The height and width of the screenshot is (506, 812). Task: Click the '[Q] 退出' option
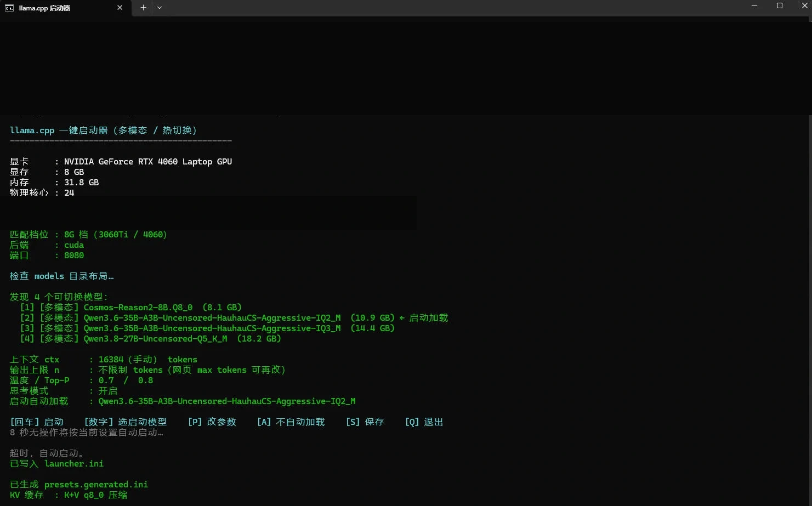pos(424,422)
